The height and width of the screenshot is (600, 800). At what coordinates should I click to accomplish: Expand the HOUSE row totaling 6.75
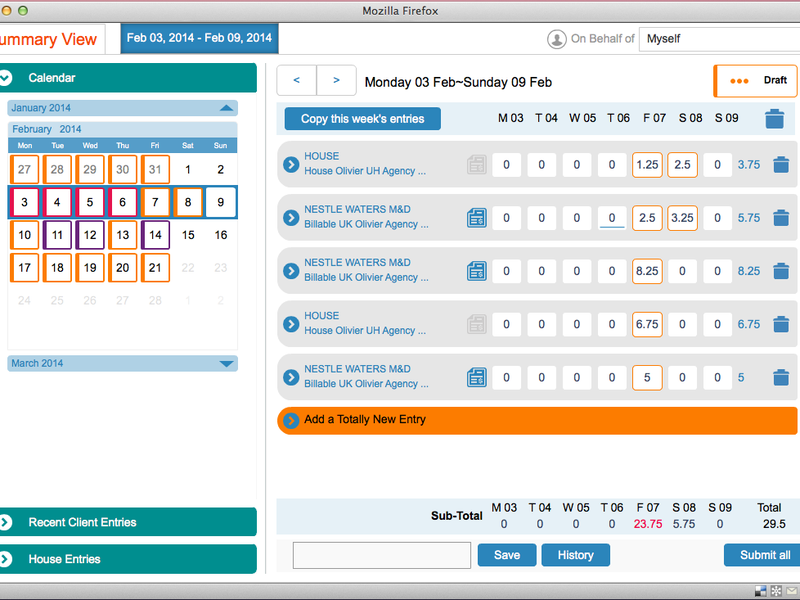[x=291, y=324]
